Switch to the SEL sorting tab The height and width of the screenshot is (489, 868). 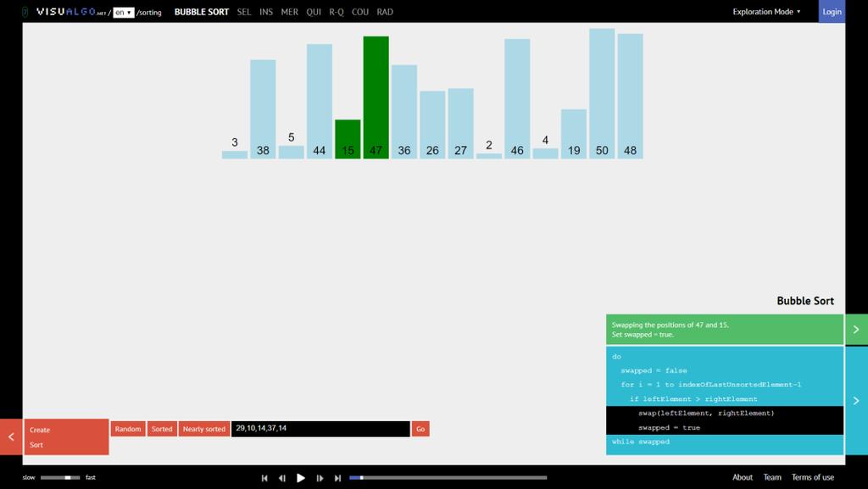pyautogui.click(x=244, y=12)
